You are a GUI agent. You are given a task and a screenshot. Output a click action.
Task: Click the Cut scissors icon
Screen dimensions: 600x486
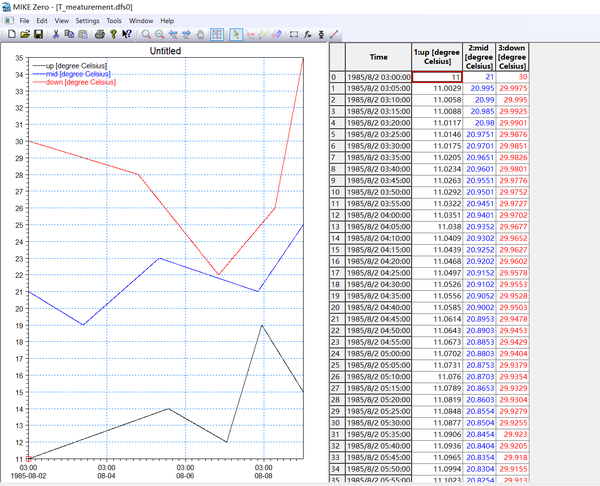pyautogui.click(x=55, y=34)
